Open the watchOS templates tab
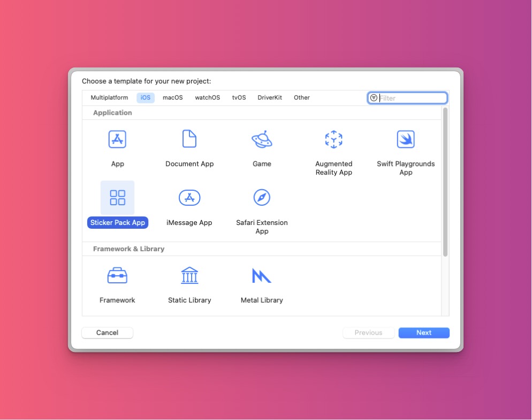Screen dimensions: 532x420 (207, 97)
